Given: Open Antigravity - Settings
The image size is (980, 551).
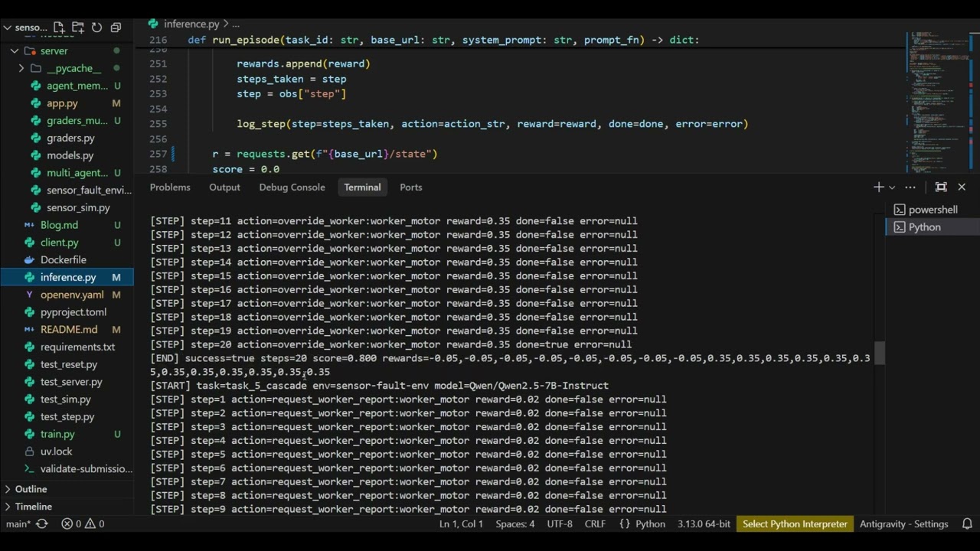Looking at the screenshot, I should 904,524.
